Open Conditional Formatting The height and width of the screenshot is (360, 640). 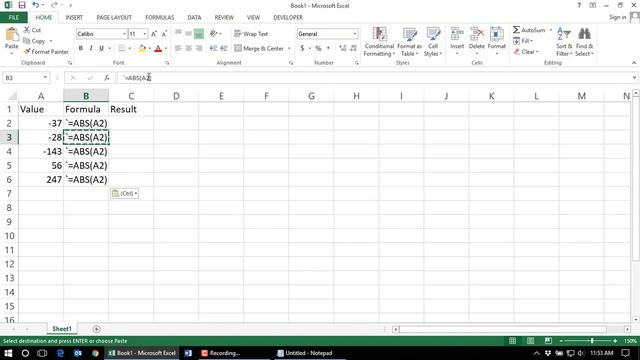click(x=379, y=42)
